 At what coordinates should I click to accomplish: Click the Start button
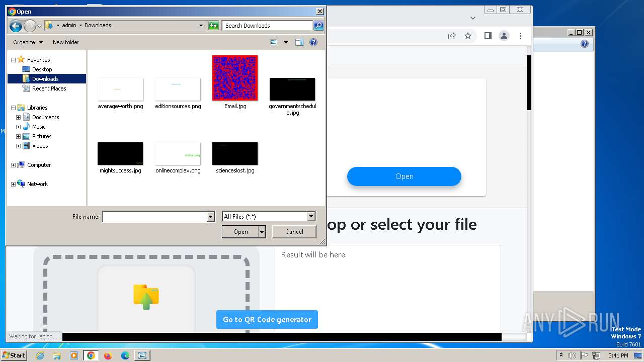click(x=14, y=355)
